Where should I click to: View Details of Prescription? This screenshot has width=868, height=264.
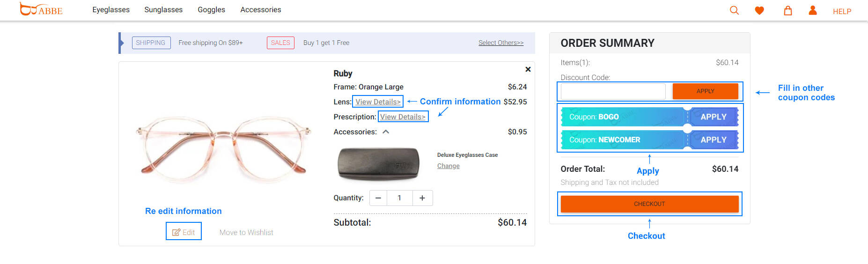point(403,117)
